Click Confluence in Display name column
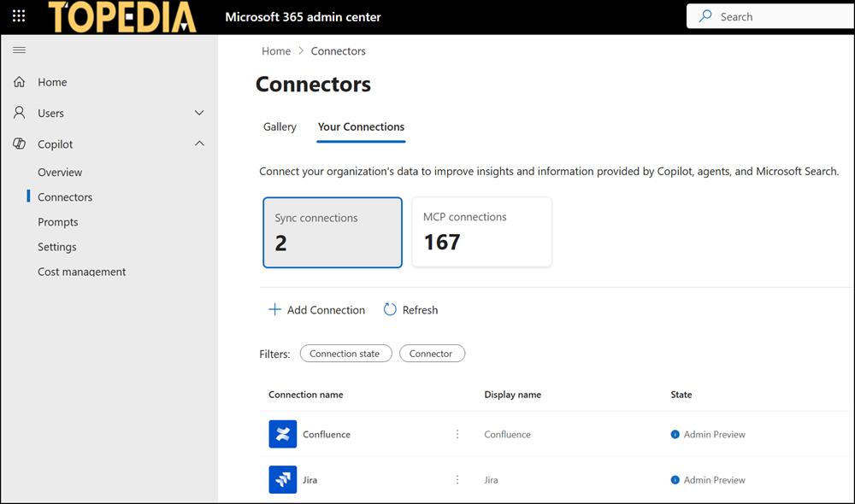This screenshot has height=504, width=855. click(x=507, y=434)
